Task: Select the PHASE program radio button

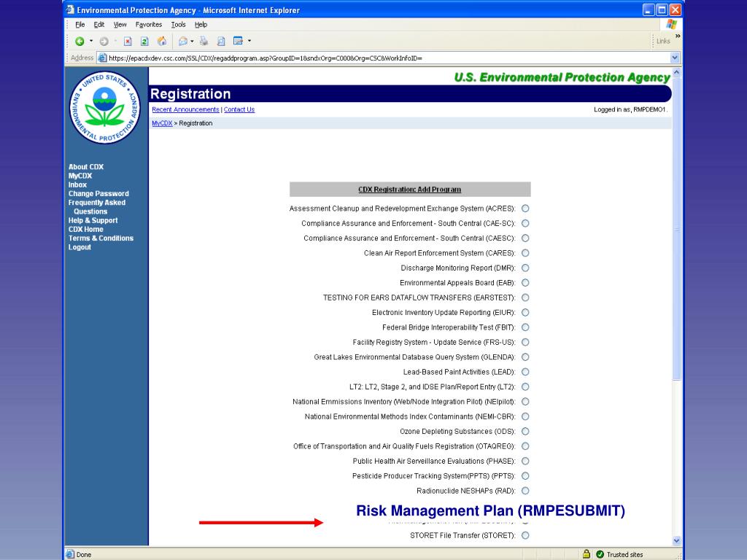Action: [525, 462]
